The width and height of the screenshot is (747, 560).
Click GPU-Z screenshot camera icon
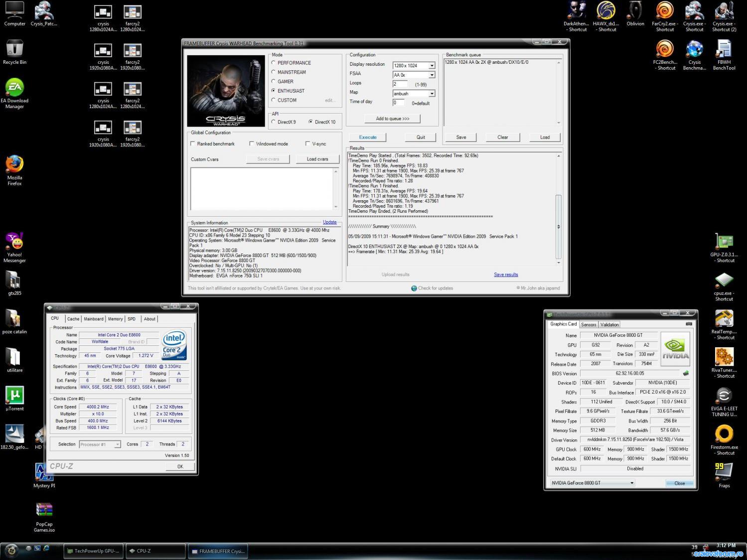(689, 324)
